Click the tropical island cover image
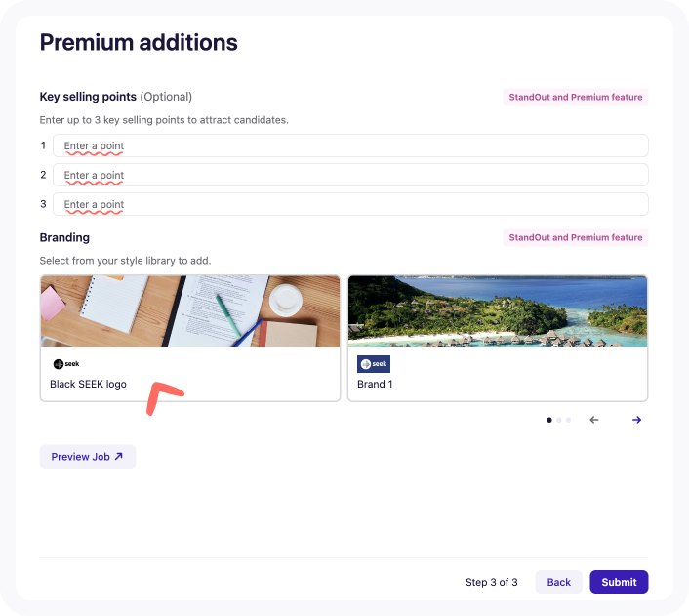Image resolution: width=689 pixels, height=616 pixels. point(498,310)
